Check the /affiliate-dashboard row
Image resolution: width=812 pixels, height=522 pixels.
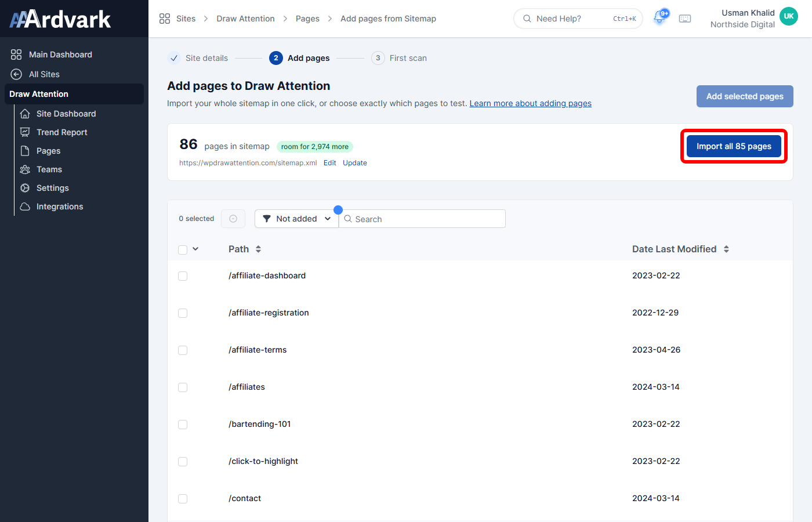click(x=183, y=276)
